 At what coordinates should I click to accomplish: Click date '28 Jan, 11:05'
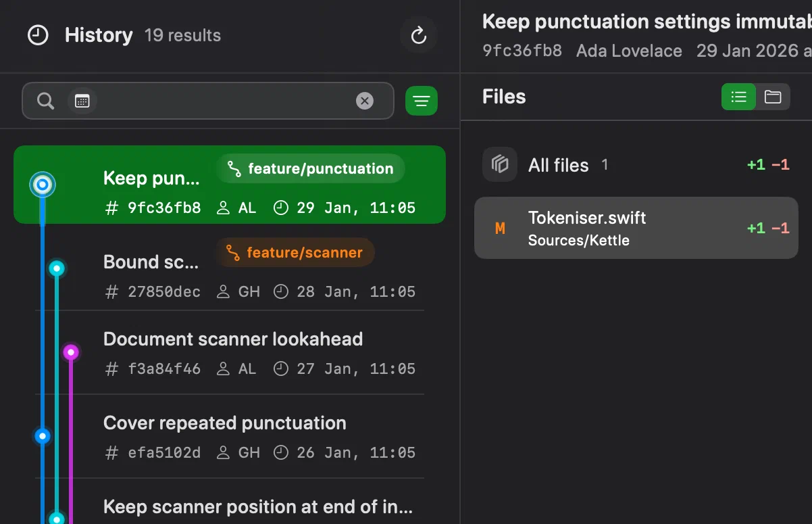[356, 291]
